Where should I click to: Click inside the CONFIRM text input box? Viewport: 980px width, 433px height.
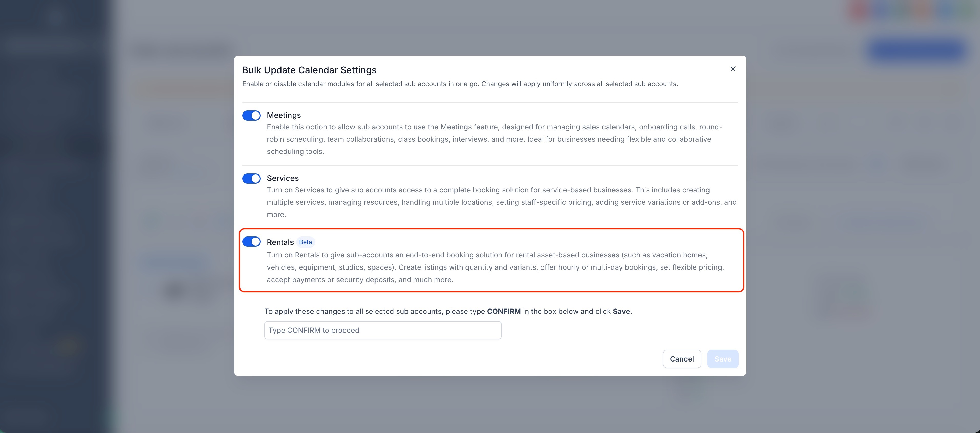coord(382,330)
